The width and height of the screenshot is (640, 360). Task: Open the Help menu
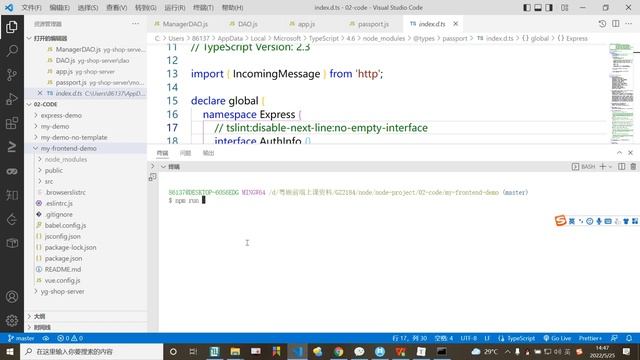tap(232, 7)
